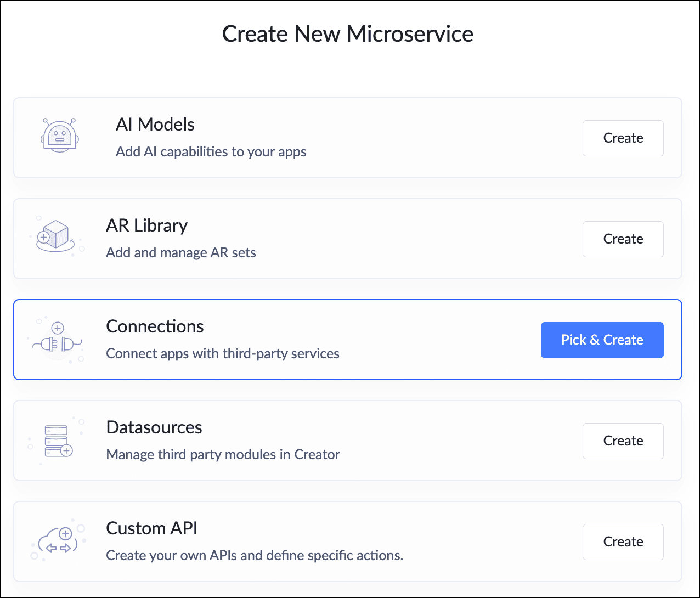Select the AI Models title text

155,125
